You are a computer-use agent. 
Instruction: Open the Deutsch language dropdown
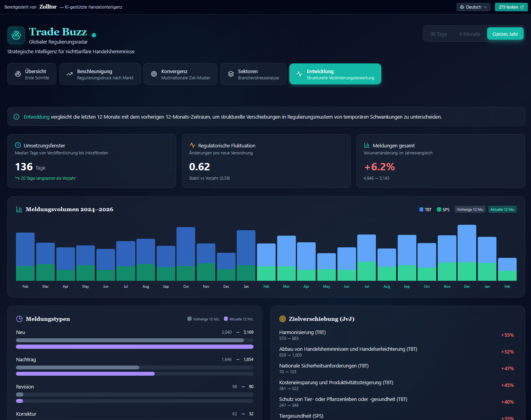click(473, 7)
